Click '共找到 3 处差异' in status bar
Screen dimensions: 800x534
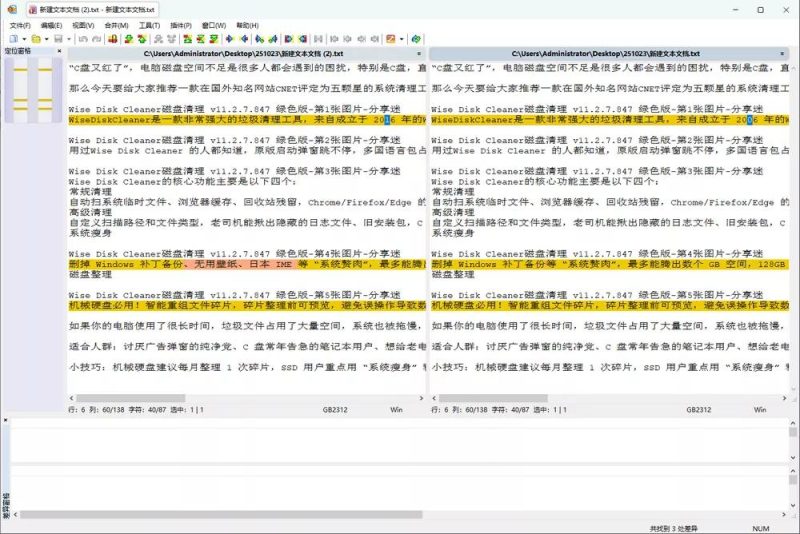[673, 529]
